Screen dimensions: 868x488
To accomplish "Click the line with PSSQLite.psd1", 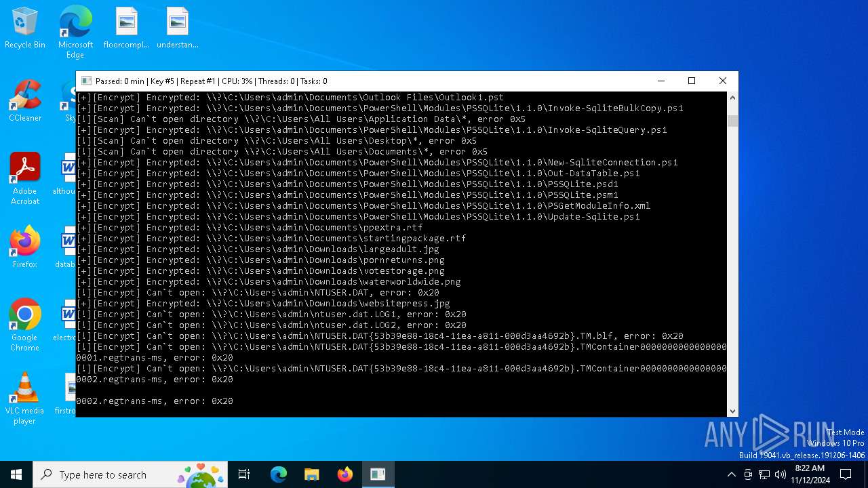I will click(347, 184).
